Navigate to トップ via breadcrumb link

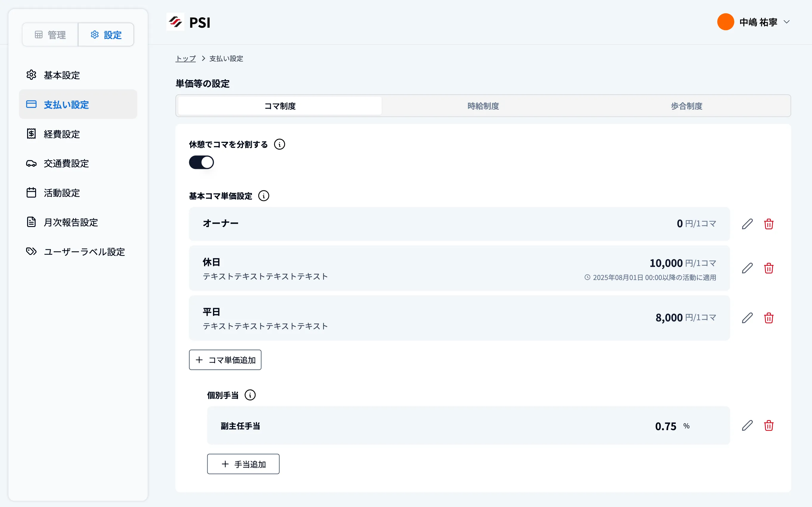click(x=185, y=58)
